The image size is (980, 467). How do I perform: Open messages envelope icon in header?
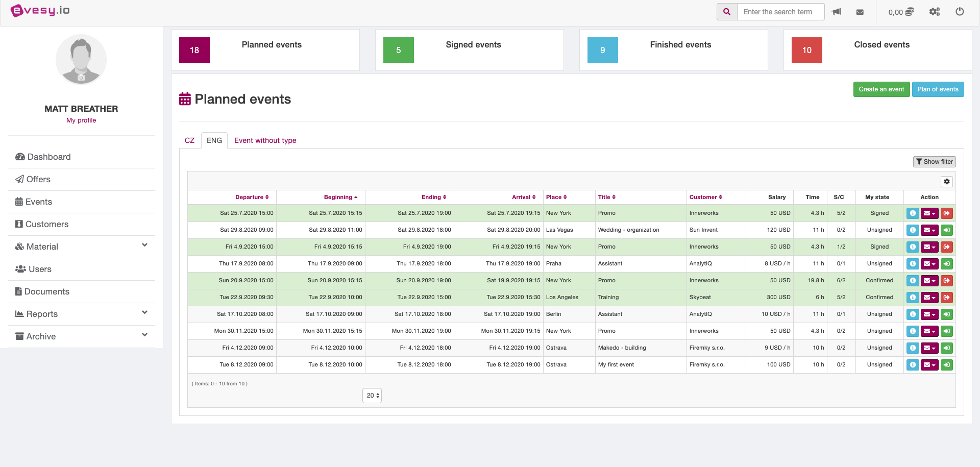pos(860,12)
